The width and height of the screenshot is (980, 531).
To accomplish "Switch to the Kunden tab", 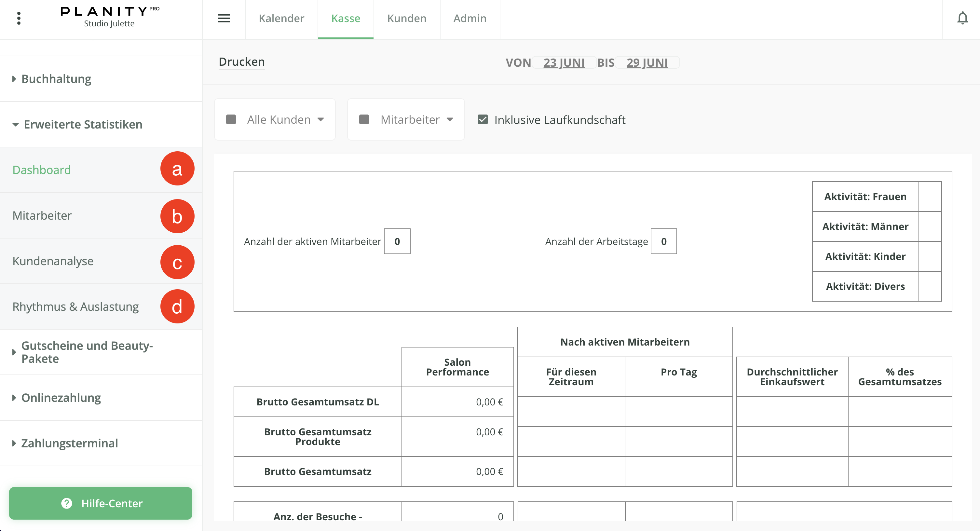I will click(x=406, y=18).
